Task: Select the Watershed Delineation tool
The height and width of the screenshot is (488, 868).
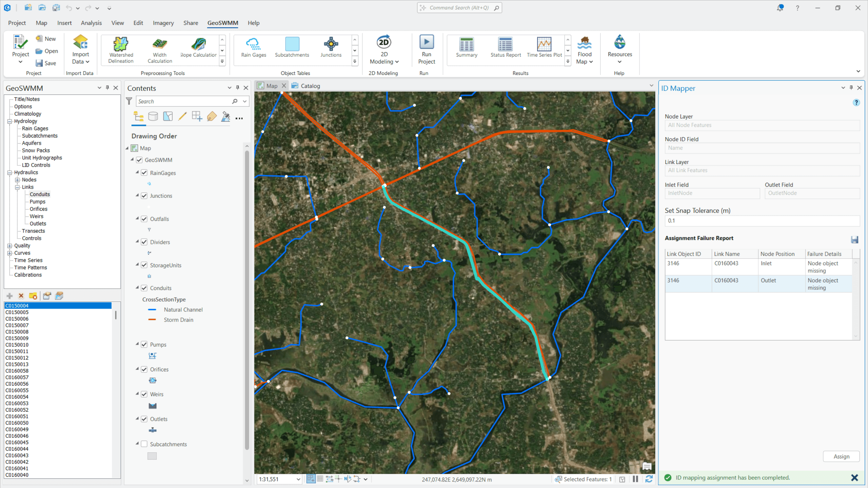Action: 120,49
